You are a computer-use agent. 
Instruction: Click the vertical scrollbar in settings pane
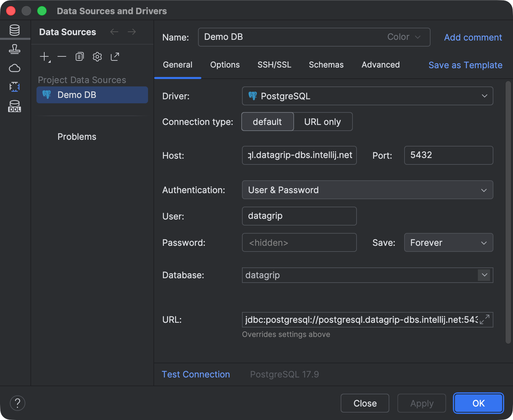click(508, 212)
